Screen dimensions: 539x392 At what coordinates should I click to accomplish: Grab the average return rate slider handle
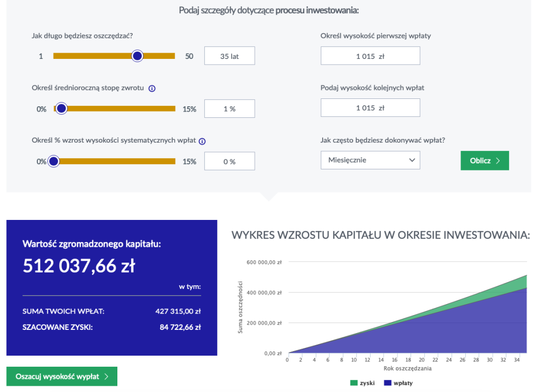61,108
